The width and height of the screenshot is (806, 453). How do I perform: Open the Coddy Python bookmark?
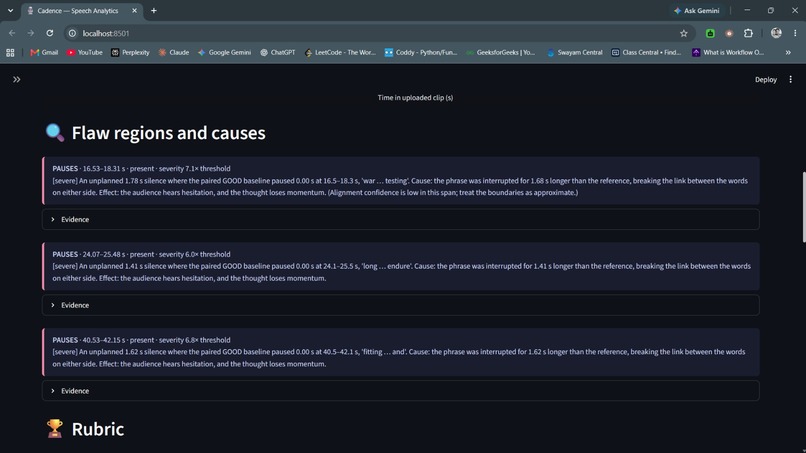click(x=421, y=52)
